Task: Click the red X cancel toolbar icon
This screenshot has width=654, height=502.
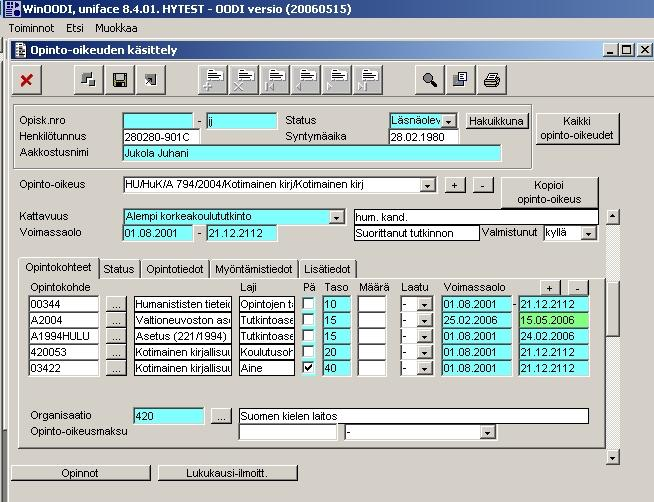Action: [x=27, y=80]
